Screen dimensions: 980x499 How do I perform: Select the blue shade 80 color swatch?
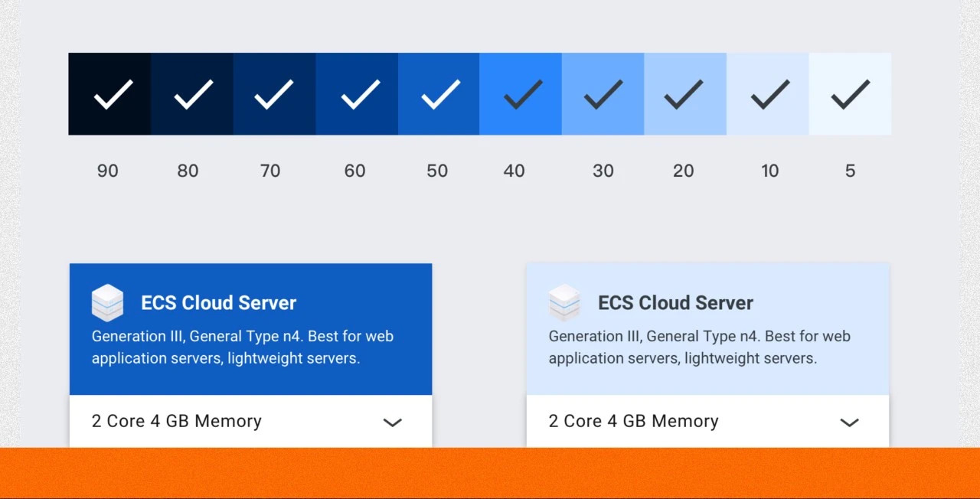click(x=192, y=94)
